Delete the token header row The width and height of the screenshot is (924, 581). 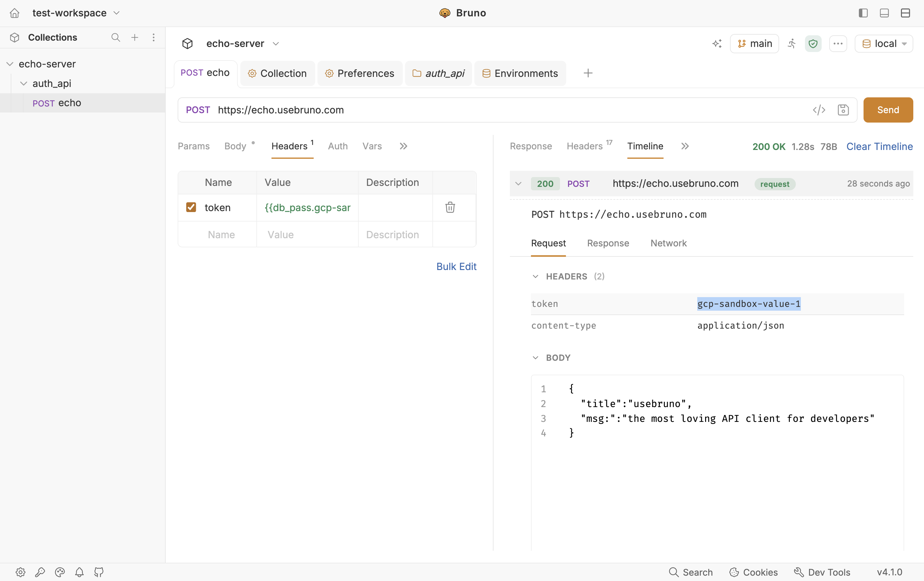click(450, 207)
